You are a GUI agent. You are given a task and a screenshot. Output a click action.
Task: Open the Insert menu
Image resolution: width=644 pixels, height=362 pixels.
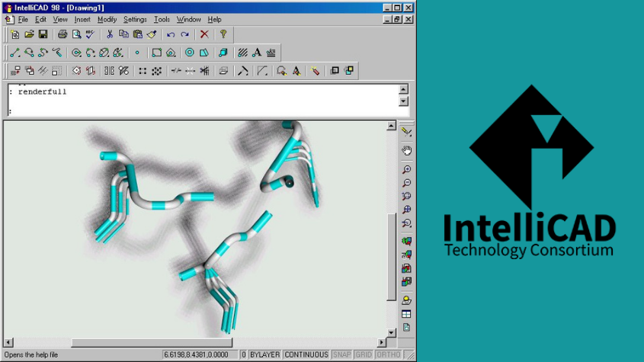(x=82, y=19)
